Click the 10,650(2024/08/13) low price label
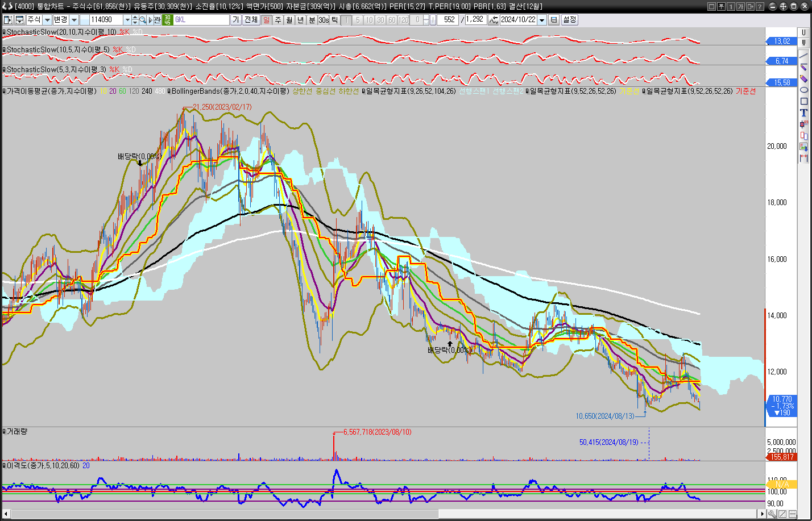Screen dimensions: 812x521 coord(605,416)
